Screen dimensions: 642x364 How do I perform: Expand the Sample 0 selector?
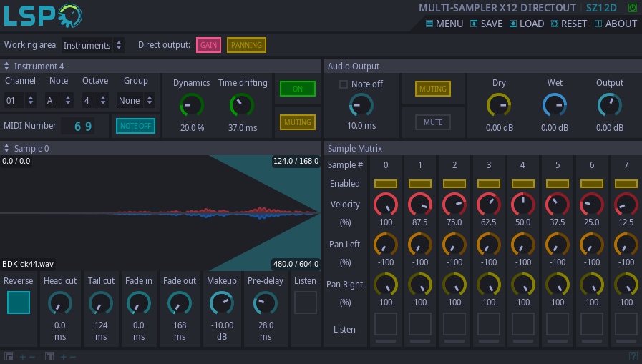[x=26, y=148]
